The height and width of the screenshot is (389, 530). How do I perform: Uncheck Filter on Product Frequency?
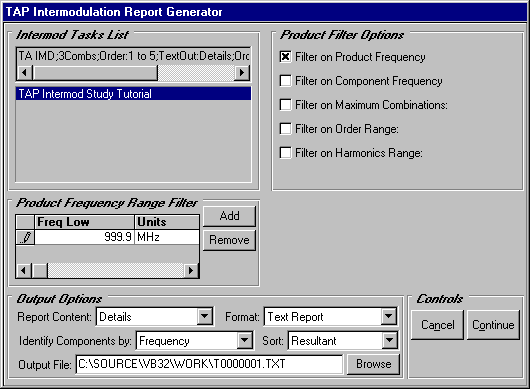pos(285,57)
